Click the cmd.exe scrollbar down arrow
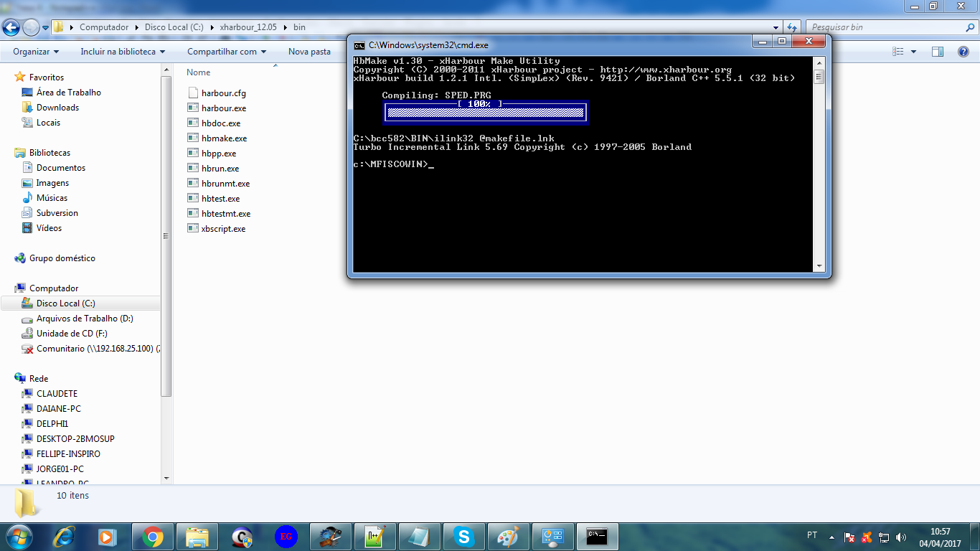980x551 pixels. pos(819,266)
